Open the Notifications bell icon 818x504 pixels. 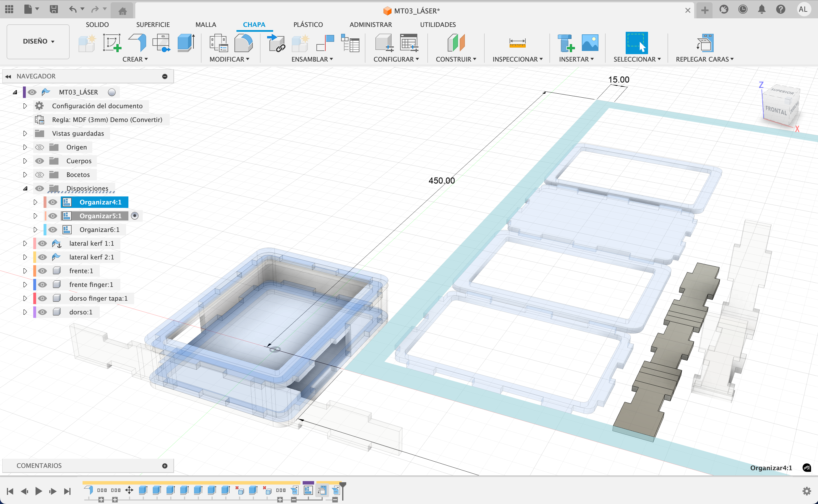point(762,9)
